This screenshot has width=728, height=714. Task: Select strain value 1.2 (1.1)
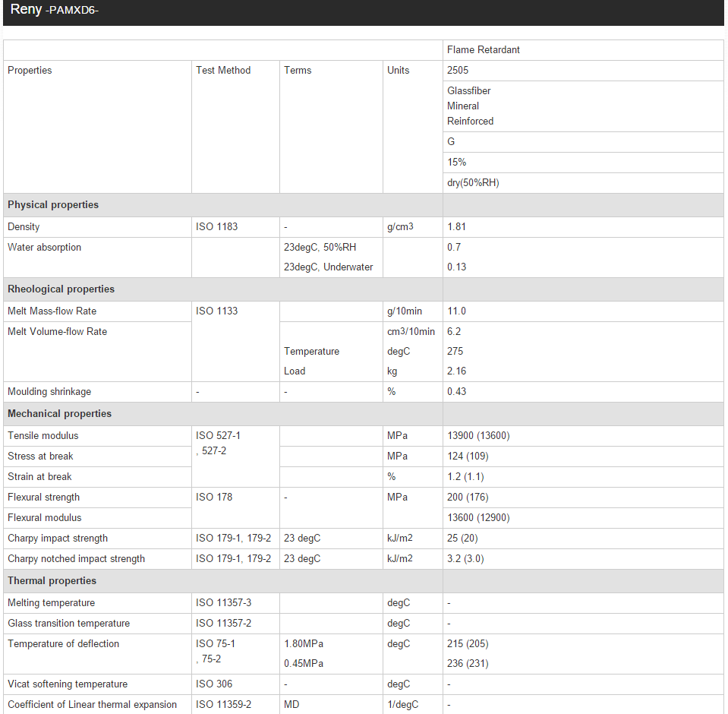click(x=465, y=476)
